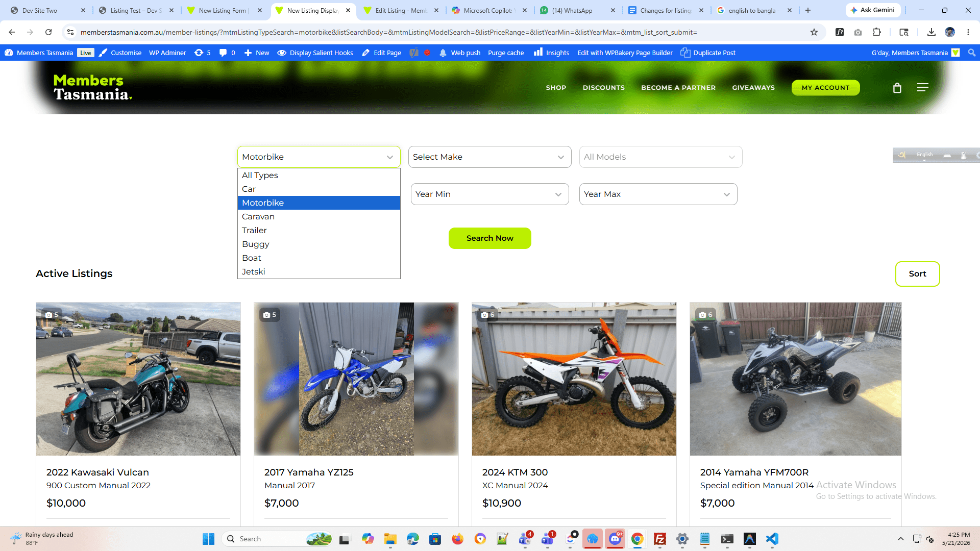Open the 2017 Yamaha YZ125 listing title
Screen dimensions: 980x551
click(x=309, y=472)
